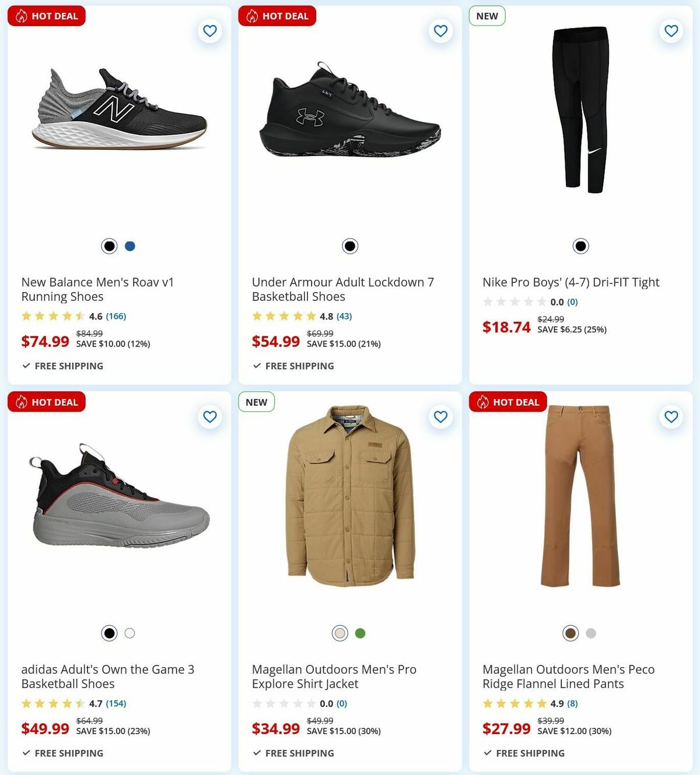Open the Nike Pro Boys' Dri-FIT Tight listing

570,282
